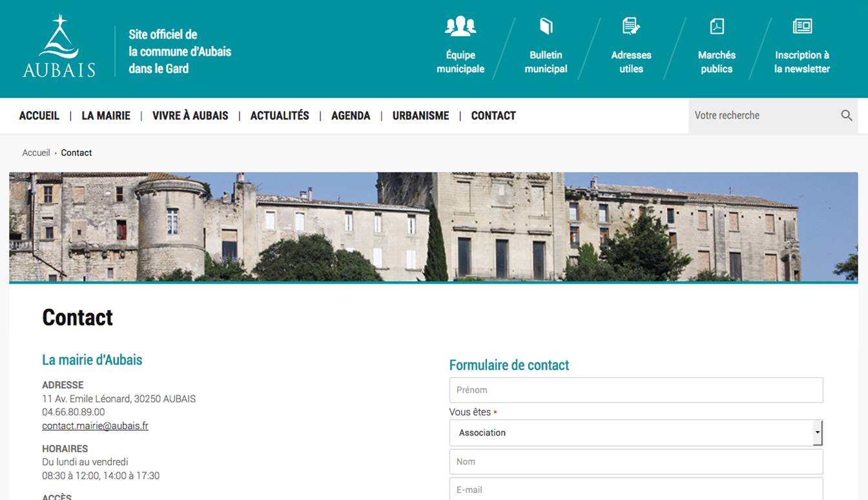
Task: Click the hours 08:30 à 12:00 text
Action: coord(101,475)
